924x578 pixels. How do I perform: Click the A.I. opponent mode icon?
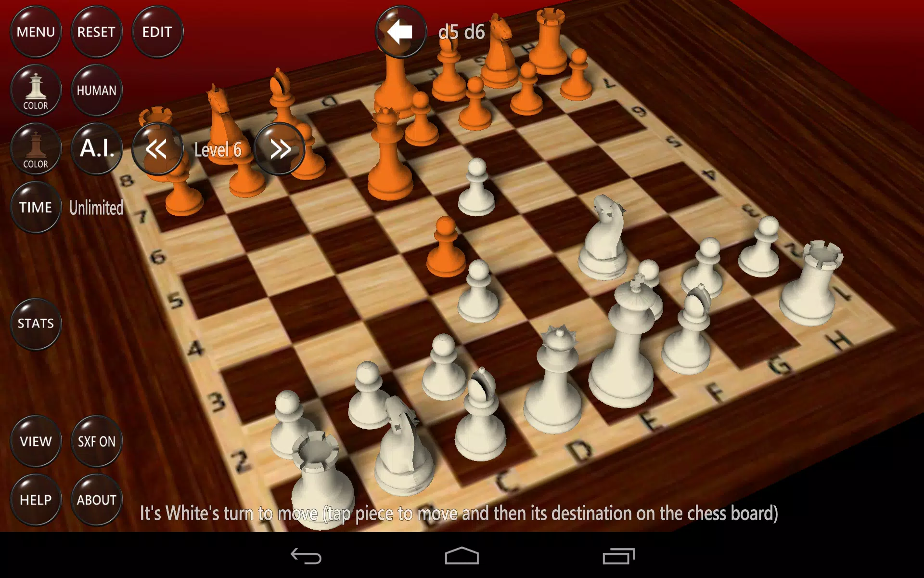pos(95,148)
